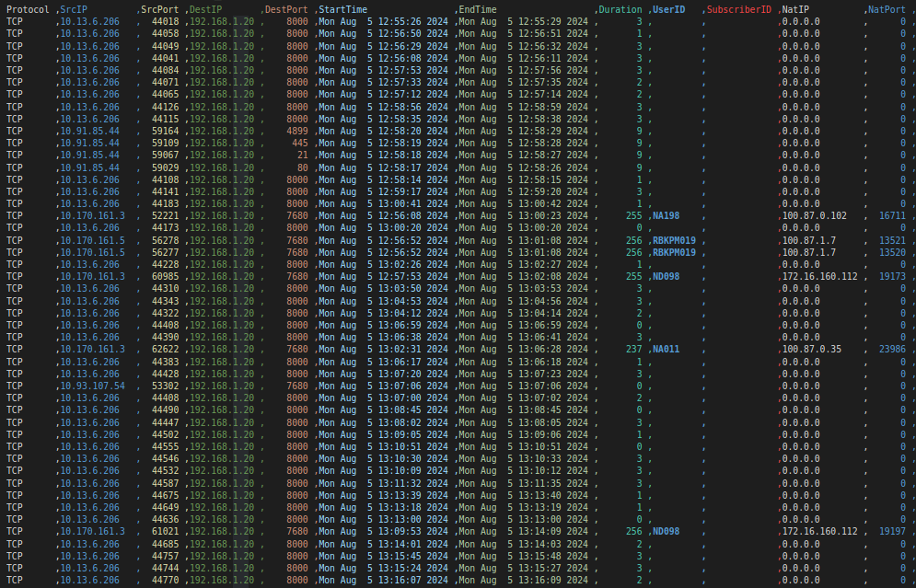This screenshot has height=588, width=916.
Task: Select source port 56277
Action: pyautogui.click(x=166, y=252)
